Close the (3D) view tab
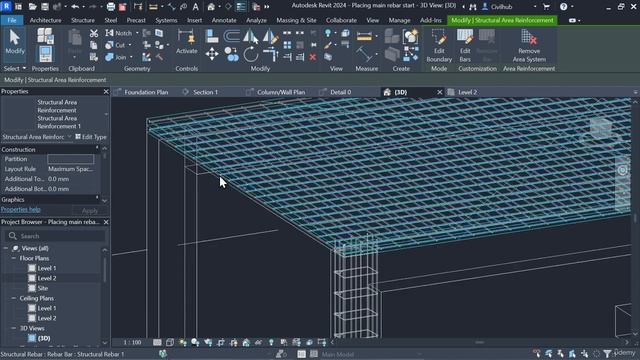This screenshot has width=640, height=360. point(440,92)
